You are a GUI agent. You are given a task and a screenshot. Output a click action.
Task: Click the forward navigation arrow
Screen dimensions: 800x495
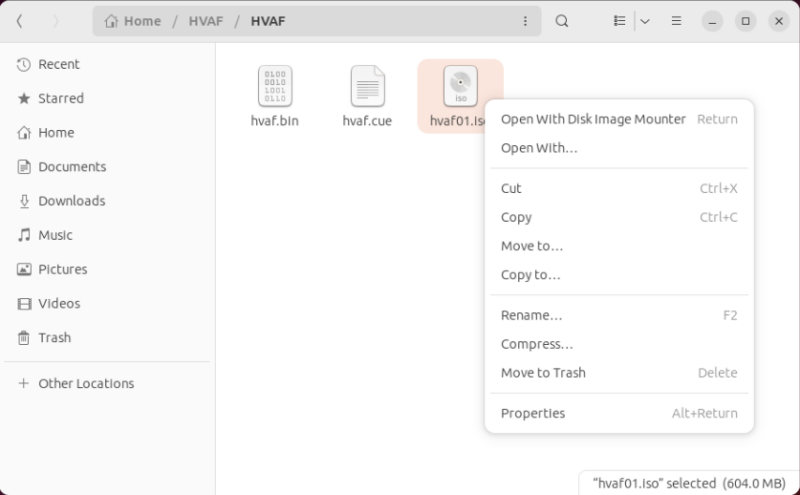click(56, 21)
